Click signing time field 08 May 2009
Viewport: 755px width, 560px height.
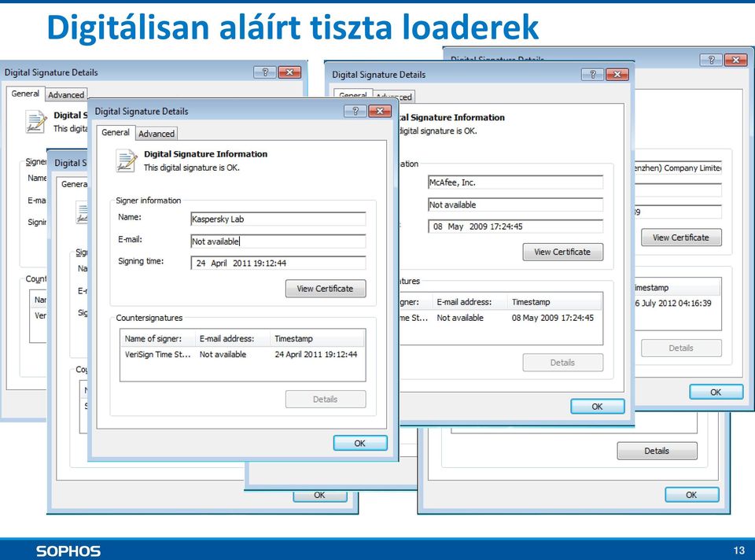[x=515, y=227]
